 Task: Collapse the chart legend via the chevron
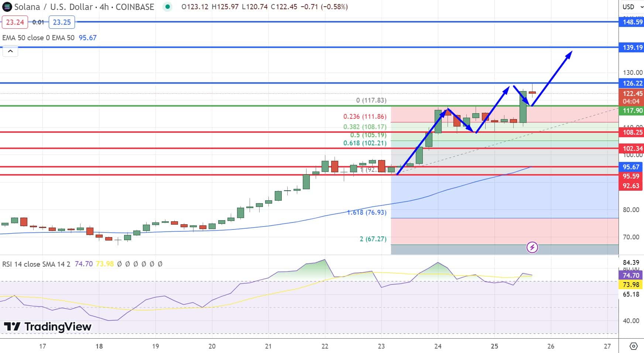click(x=10, y=51)
